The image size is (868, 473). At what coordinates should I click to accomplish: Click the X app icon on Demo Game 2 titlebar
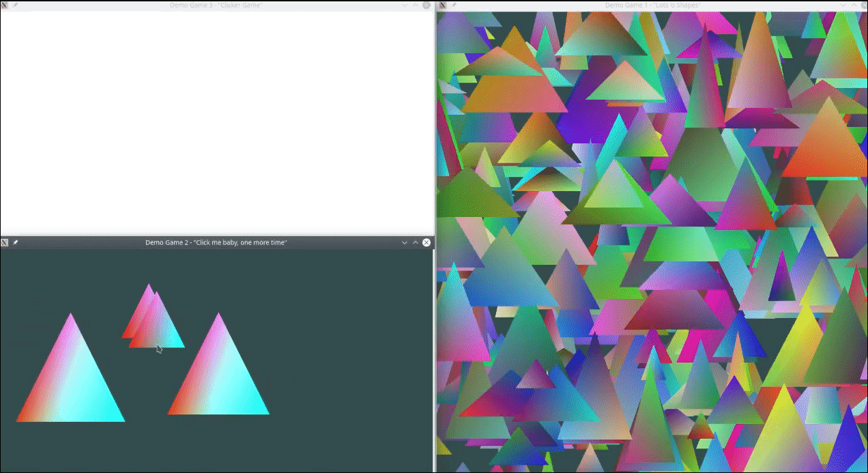pyautogui.click(x=5, y=242)
